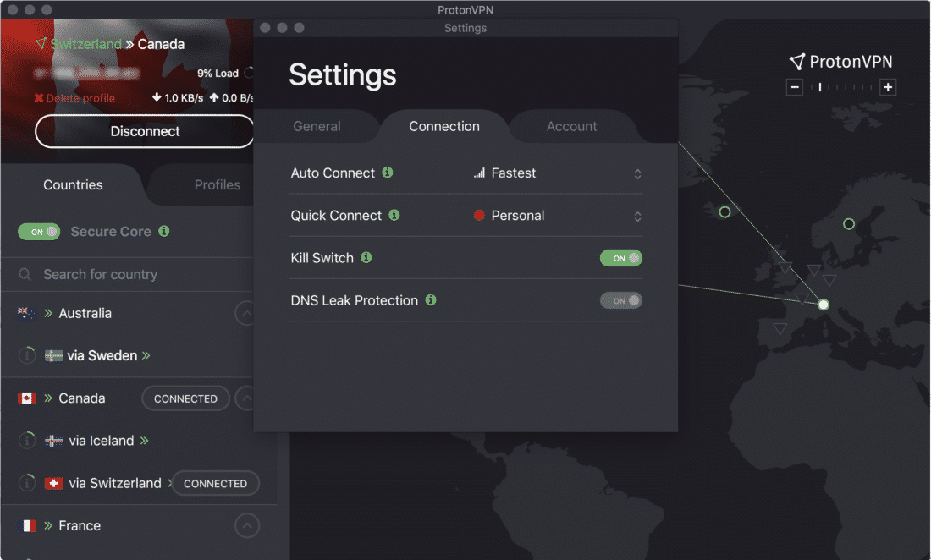Image resolution: width=931 pixels, height=560 pixels.
Task: Click the Auto Connect info icon
Action: (387, 173)
